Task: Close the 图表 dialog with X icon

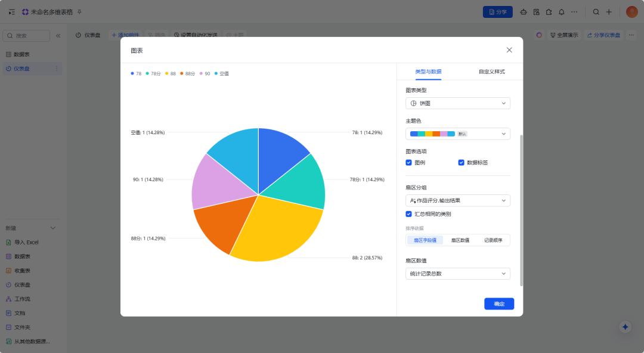Action: pos(509,50)
